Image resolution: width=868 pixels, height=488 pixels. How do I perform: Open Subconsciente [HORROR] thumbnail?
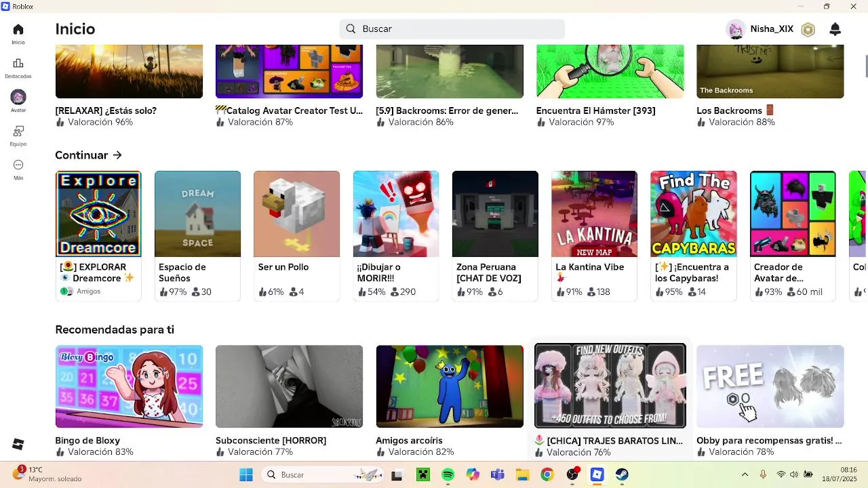tap(289, 386)
